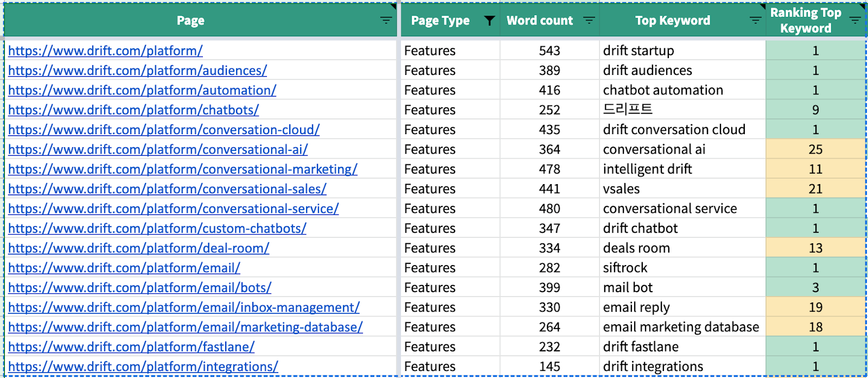Open the platform/conversational-ai/ link

coord(158,149)
